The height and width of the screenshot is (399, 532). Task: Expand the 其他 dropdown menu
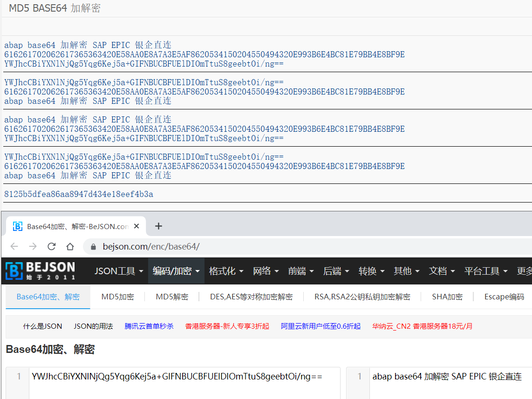pyautogui.click(x=406, y=270)
